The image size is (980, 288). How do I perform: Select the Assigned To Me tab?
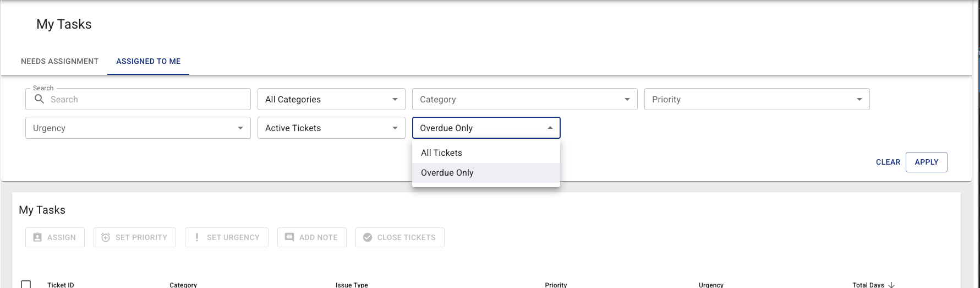pyautogui.click(x=148, y=61)
